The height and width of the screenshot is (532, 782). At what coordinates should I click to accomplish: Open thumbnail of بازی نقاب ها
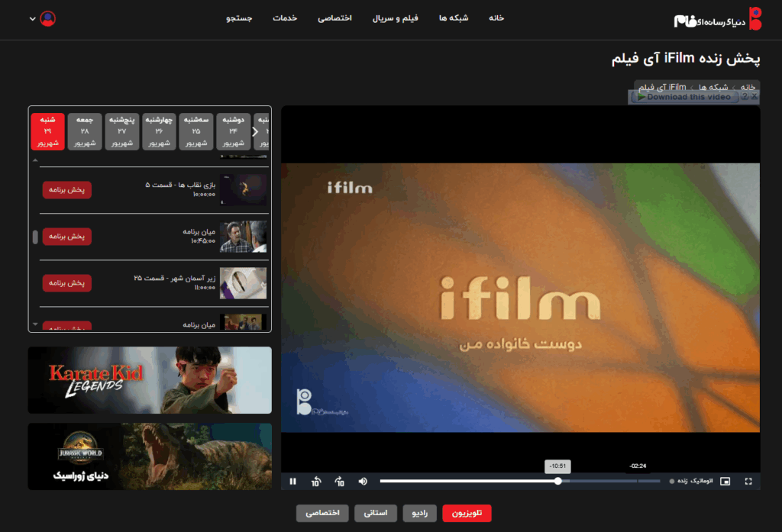[x=244, y=190]
